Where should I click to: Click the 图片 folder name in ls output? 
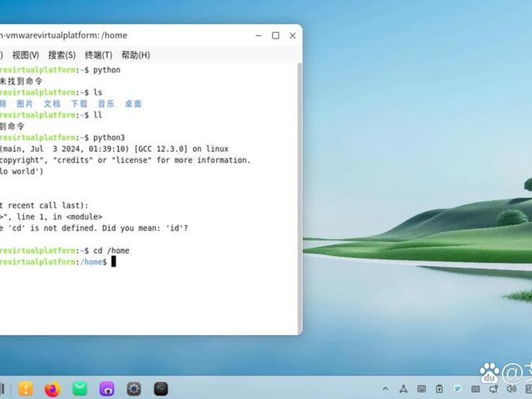click(25, 104)
